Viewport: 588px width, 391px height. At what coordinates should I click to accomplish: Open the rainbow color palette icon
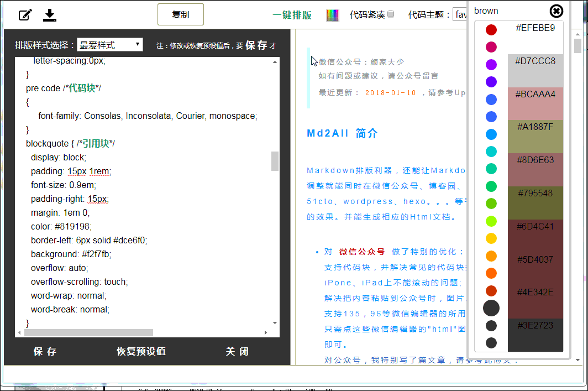tap(332, 15)
